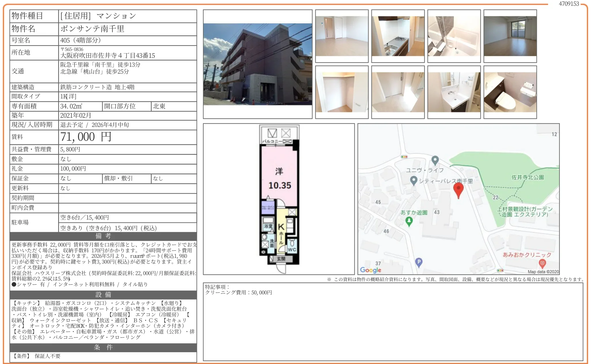592x364 pixels.
Task: Click the シティーパレス南千里 map pin
Action: [414, 180]
